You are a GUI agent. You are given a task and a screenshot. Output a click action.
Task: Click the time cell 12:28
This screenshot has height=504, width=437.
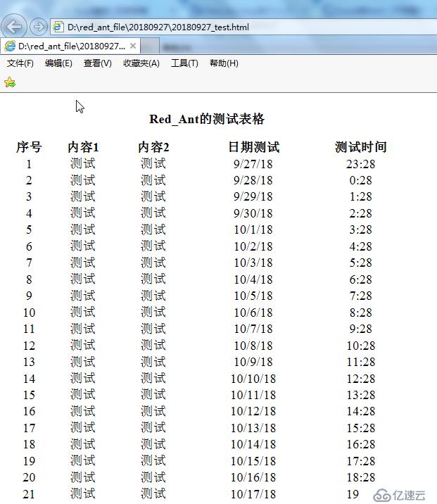360,379
